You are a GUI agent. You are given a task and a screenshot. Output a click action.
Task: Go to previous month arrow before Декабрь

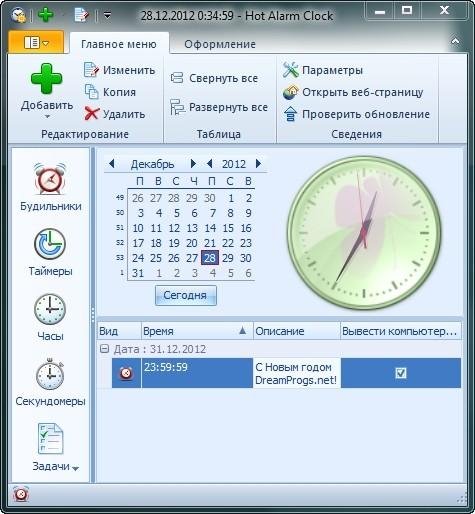111,164
